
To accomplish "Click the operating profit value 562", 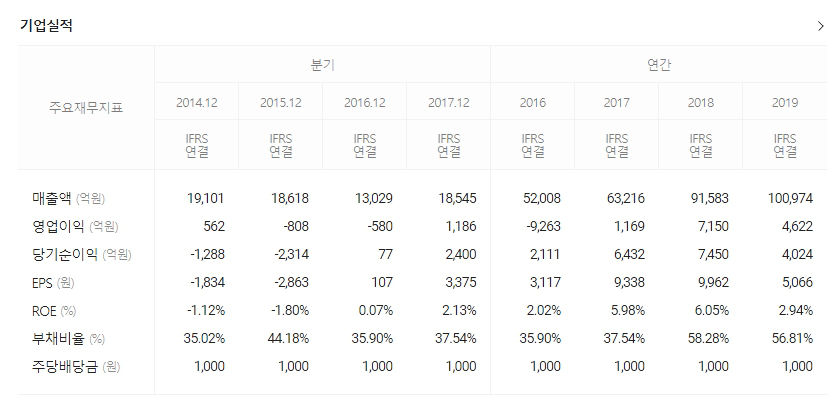I will click(214, 226).
